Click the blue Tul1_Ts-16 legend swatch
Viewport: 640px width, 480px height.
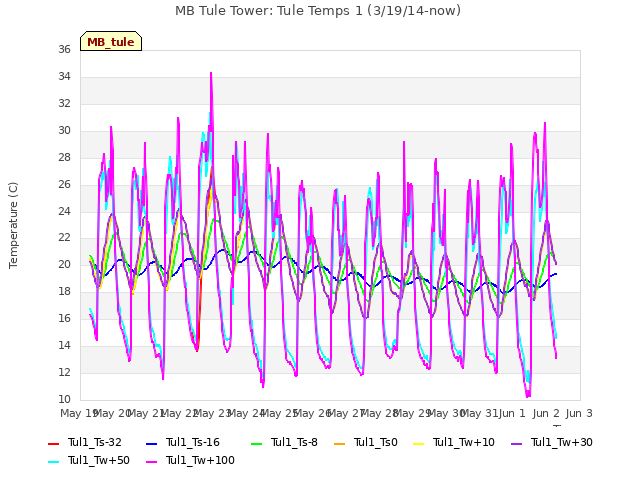[151, 443]
